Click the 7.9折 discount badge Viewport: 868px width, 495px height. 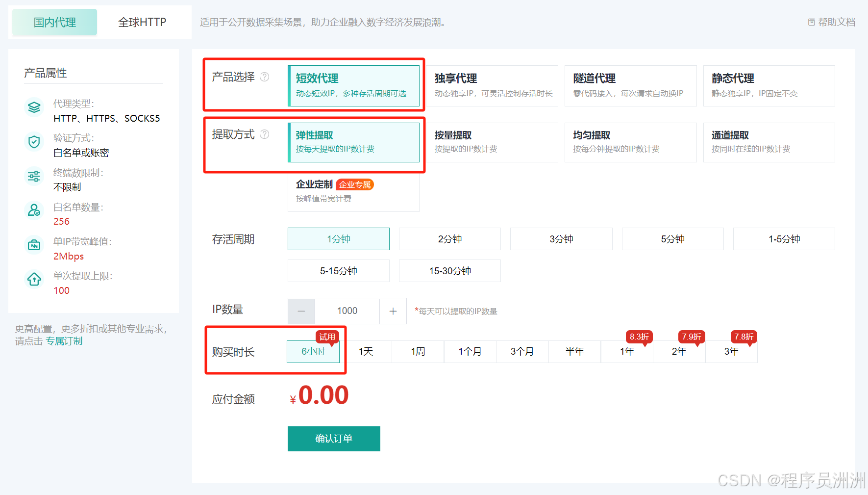(x=692, y=337)
